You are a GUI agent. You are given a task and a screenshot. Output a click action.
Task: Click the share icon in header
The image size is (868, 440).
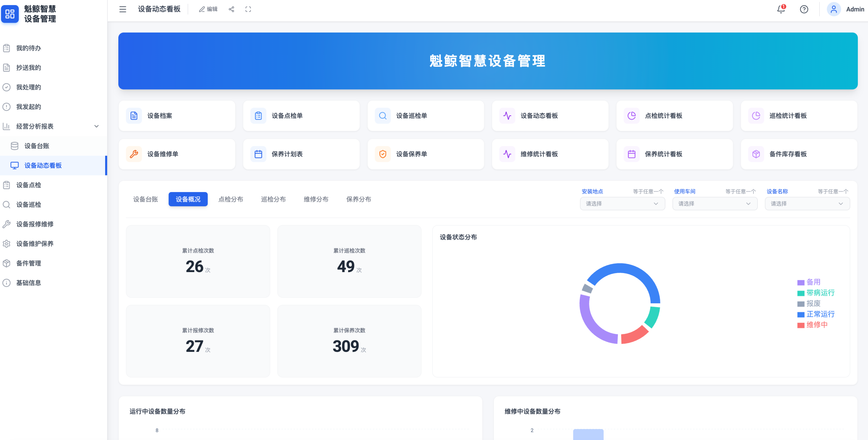pyautogui.click(x=232, y=9)
